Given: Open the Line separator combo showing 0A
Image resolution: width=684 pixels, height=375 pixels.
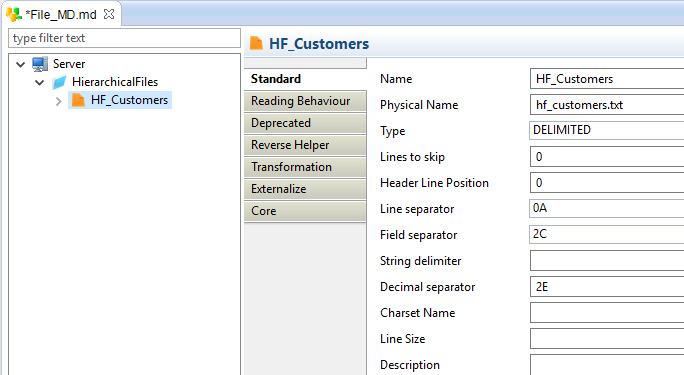Looking at the screenshot, I should (x=607, y=208).
